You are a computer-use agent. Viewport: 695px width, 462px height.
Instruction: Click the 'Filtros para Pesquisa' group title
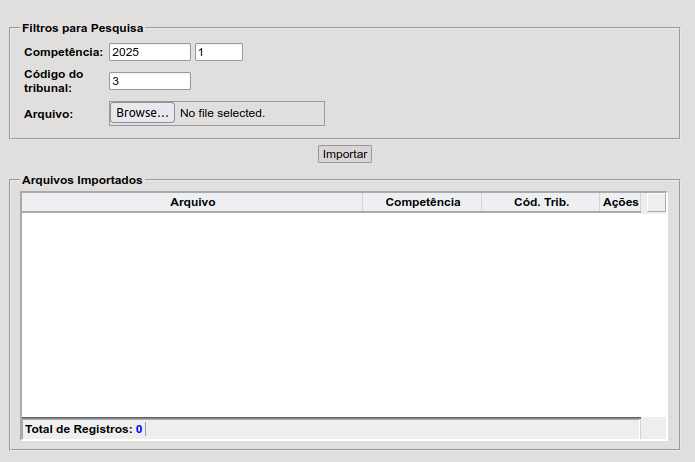[82, 28]
